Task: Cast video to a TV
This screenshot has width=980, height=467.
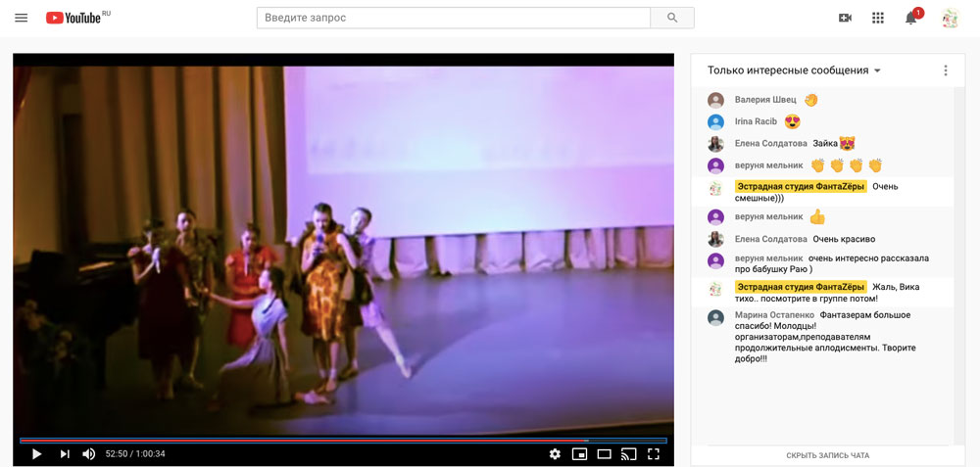Action: pyautogui.click(x=628, y=454)
